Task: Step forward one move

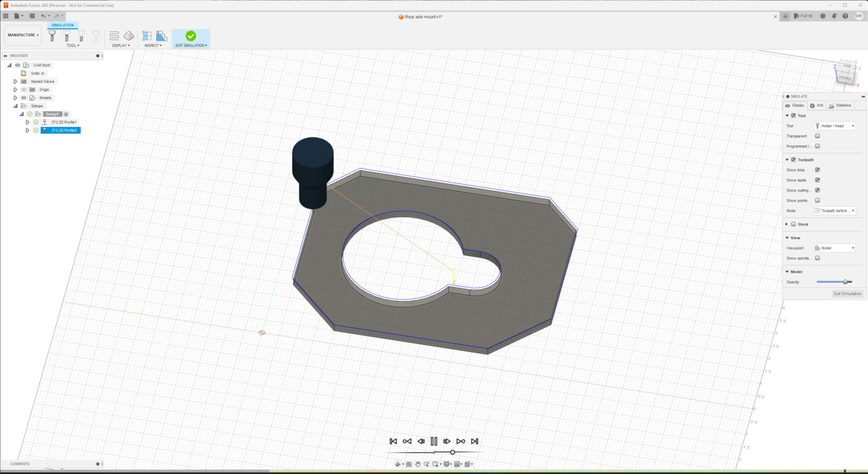Action: 447,441
